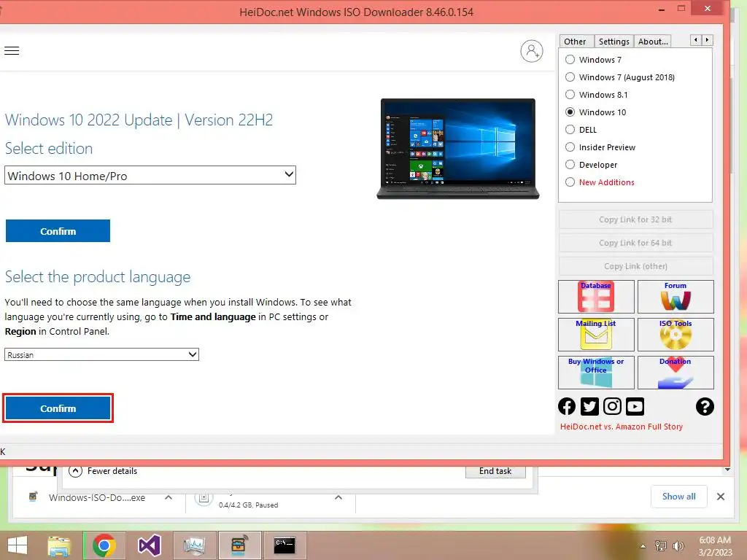Open the YouTube social icon
Viewport: 747px width, 560px height.
pos(635,407)
